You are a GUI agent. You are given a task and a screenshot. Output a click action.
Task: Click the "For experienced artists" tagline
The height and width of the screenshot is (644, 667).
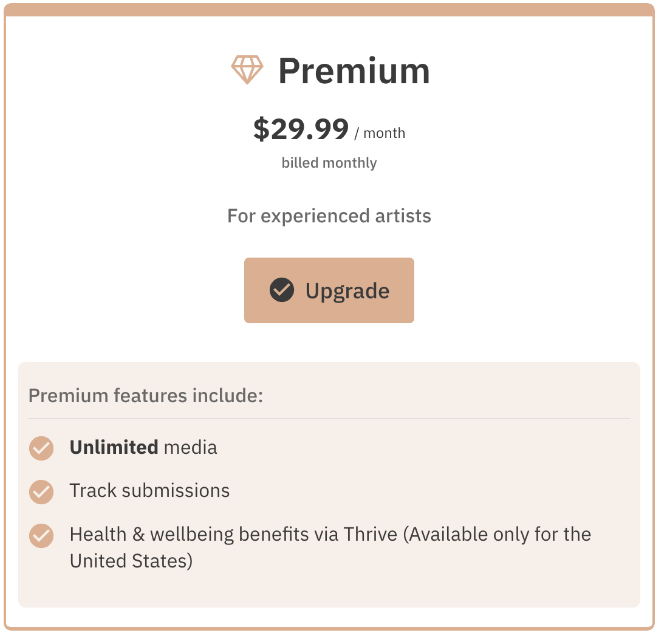click(x=329, y=216)
